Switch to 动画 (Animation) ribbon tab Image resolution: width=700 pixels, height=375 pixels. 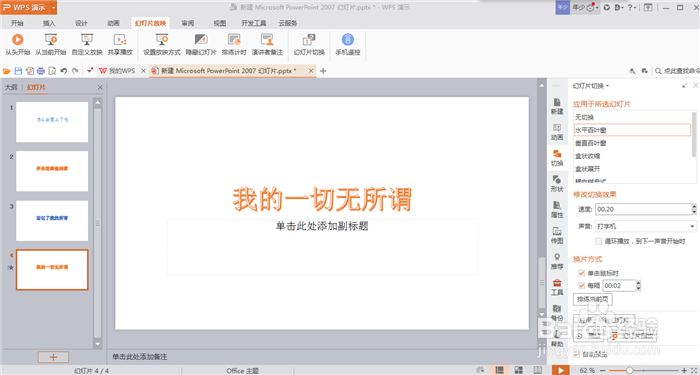click(x=113, y=23)
